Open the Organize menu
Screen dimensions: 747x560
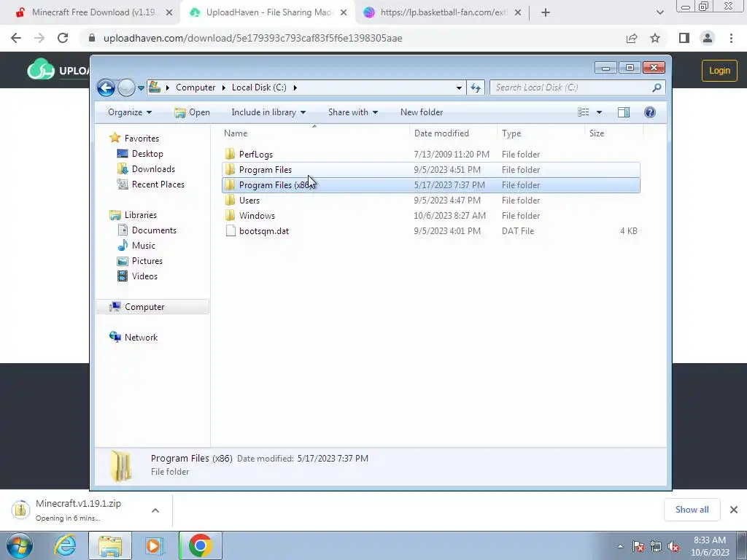(x=130, y=112)
